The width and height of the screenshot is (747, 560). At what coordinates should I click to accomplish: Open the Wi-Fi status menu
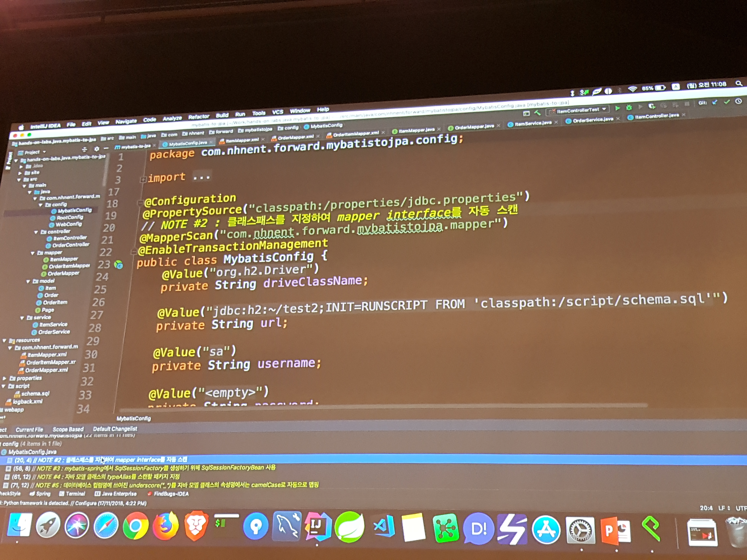[x=633, y=89]
